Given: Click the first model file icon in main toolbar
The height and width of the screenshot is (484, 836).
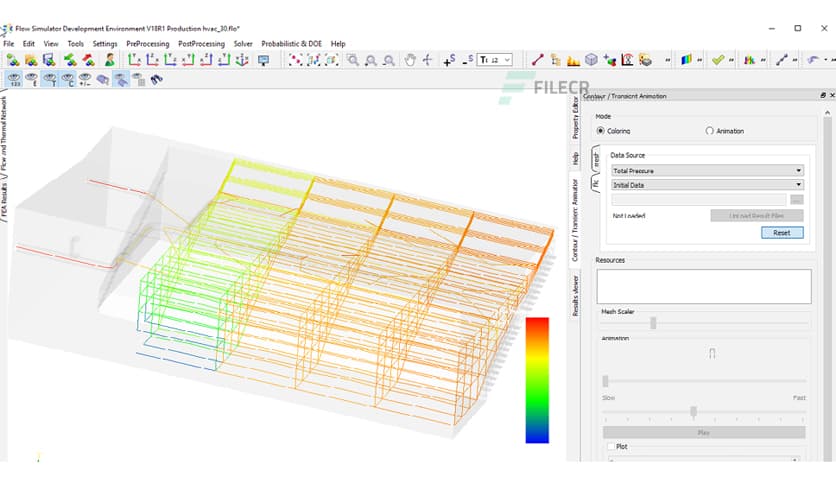Looking at the screenshot, I should [x=13, y=60].
